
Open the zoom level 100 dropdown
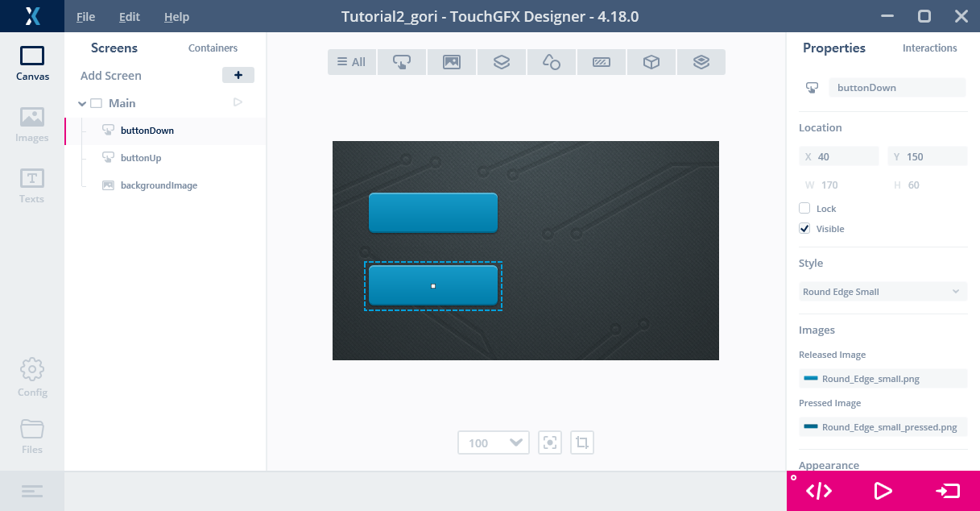494,442
